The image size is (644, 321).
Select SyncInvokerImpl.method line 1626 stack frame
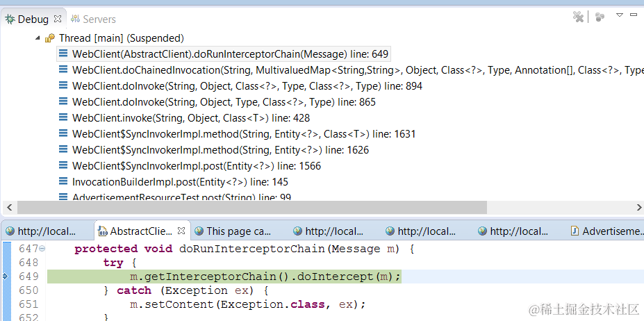(220, 150)
